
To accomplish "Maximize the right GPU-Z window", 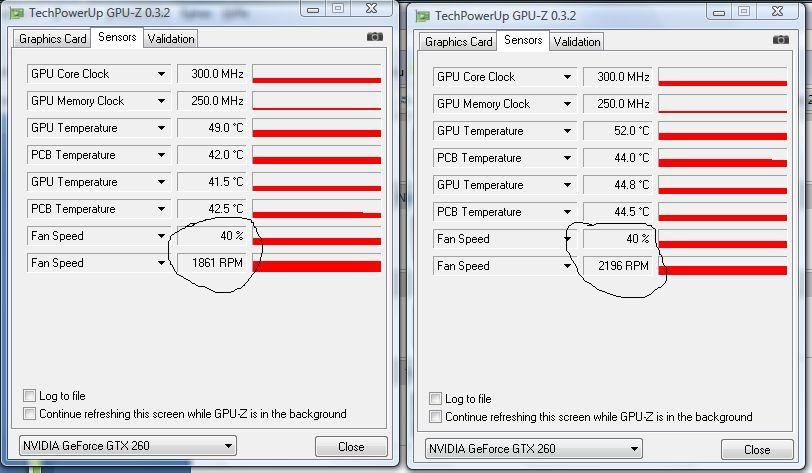I will 744,11.
